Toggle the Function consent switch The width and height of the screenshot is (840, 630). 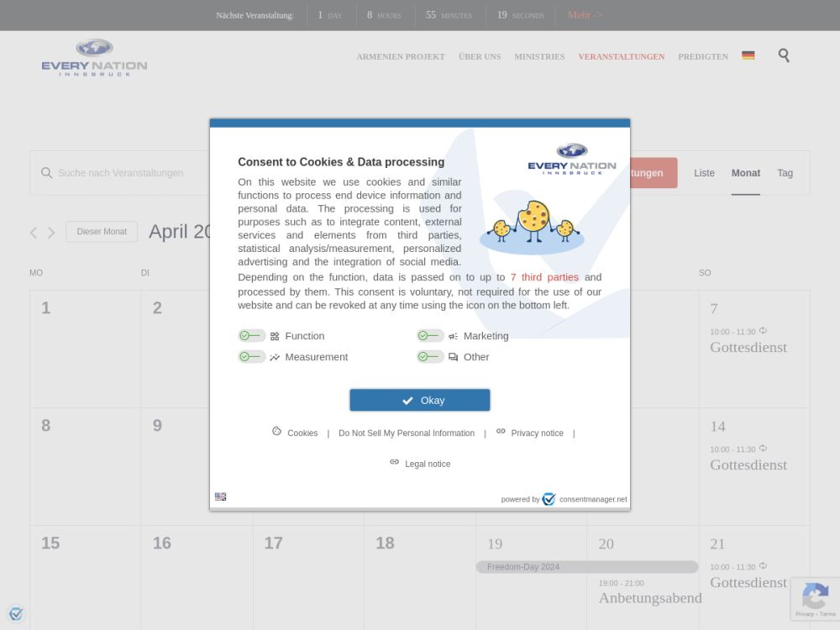coord(251,336)
